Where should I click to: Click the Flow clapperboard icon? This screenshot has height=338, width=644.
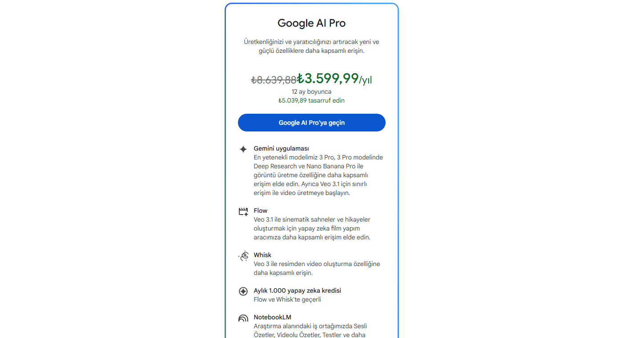[243, 212]
